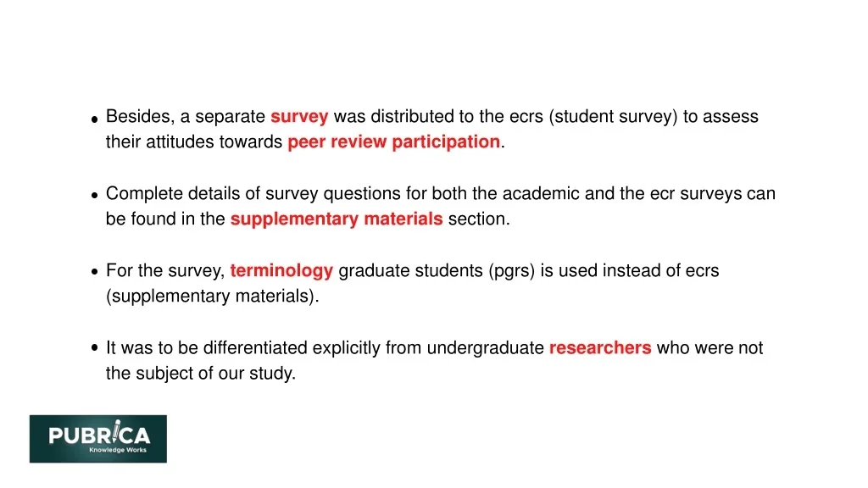Viewport: 868px width, 488px height.
Task: Click the black "(supplementary materials)." parenthetical text
Action: (213, 297)
